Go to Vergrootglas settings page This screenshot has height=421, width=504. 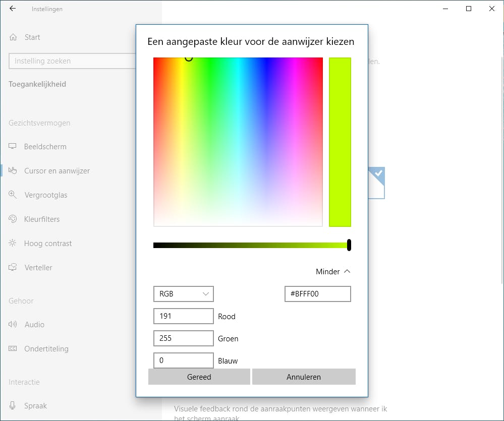(x=46, y=195)
